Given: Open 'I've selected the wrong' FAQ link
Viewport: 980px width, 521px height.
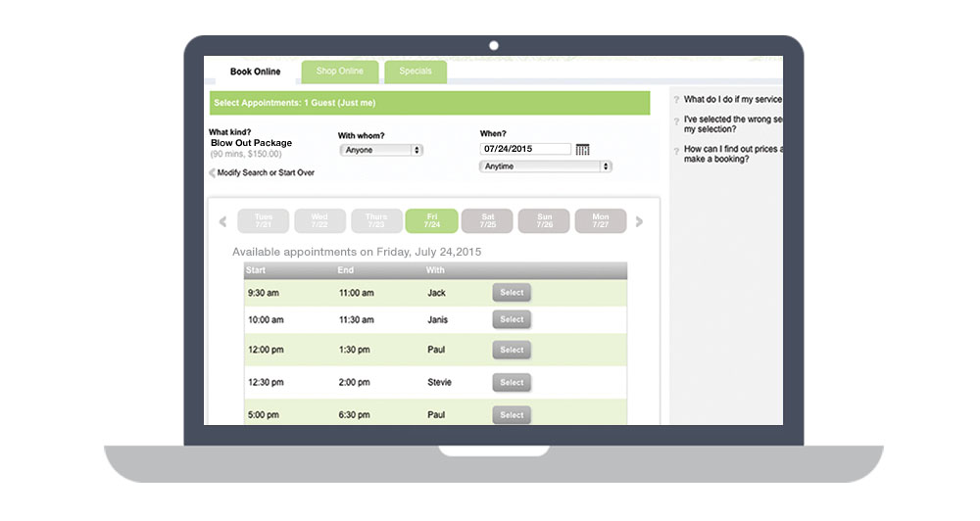Looking at the screenshot, I should pos(732,124).
